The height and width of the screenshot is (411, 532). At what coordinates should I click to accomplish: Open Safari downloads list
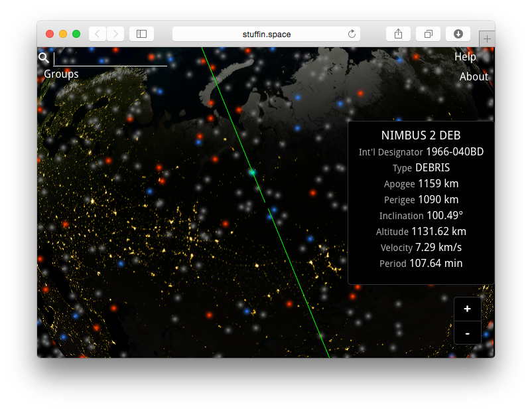458,34
